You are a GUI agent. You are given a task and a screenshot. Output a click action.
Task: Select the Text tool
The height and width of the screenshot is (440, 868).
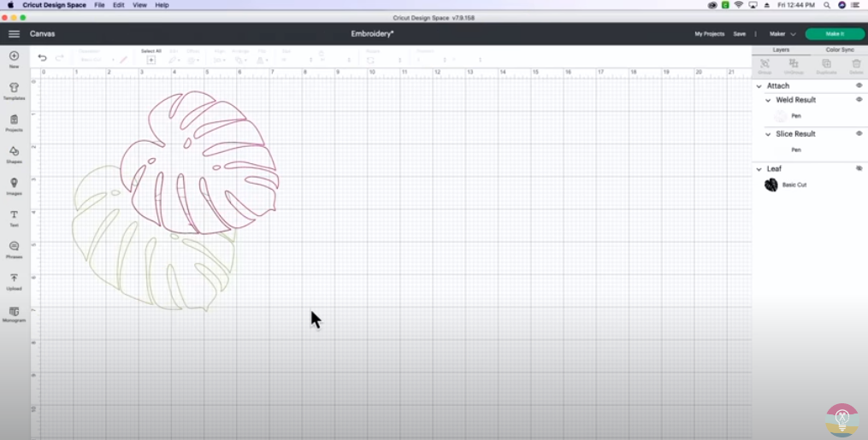click(14, 219)
